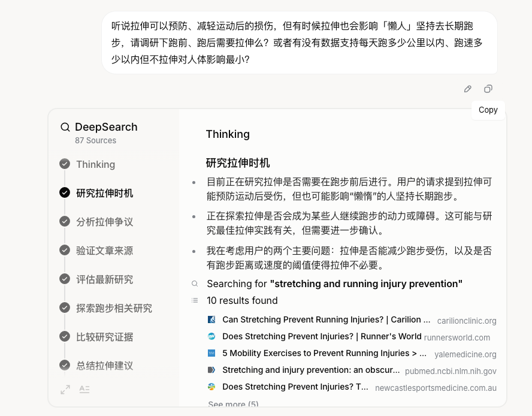Toggle the 10 results found list
532x416 pixels.
242,300
